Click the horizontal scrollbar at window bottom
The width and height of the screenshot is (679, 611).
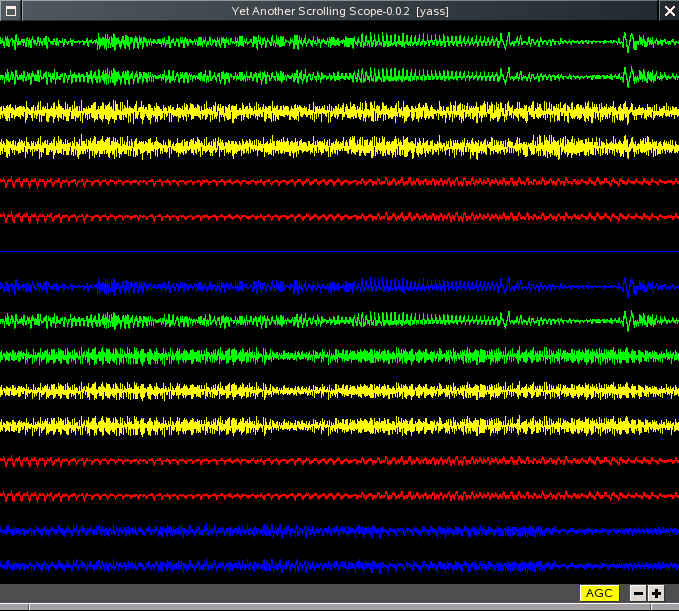click(x=340, y=607)
